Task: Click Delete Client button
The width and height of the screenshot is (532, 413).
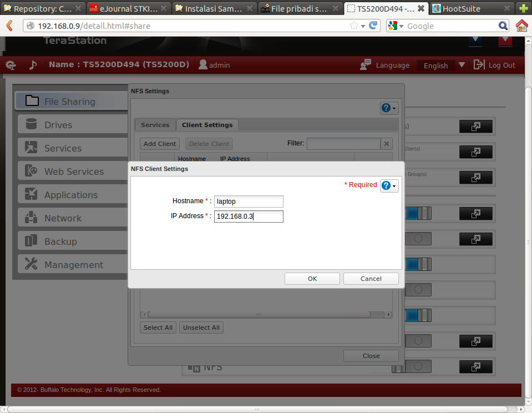Action: pos(209,144)
